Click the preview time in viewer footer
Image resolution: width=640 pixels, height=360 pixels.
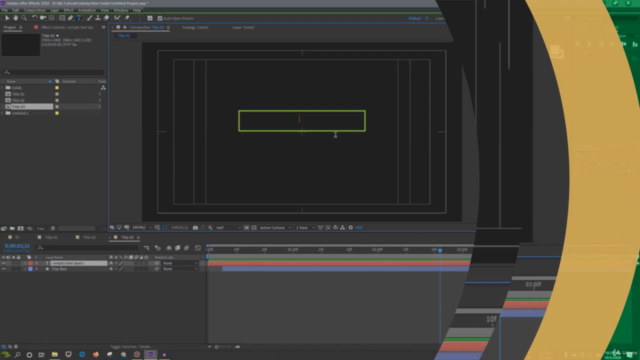tap(180, 228)
